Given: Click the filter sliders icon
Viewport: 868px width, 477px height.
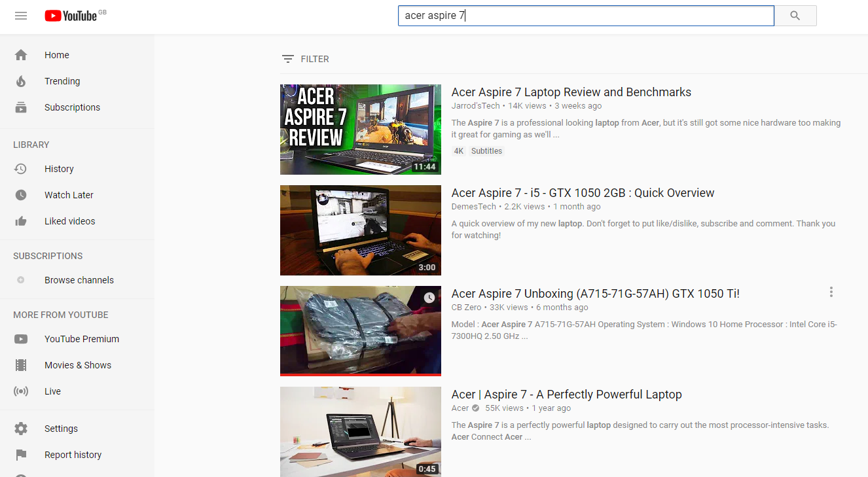Looking at the screenshot, I should point(287,59).
